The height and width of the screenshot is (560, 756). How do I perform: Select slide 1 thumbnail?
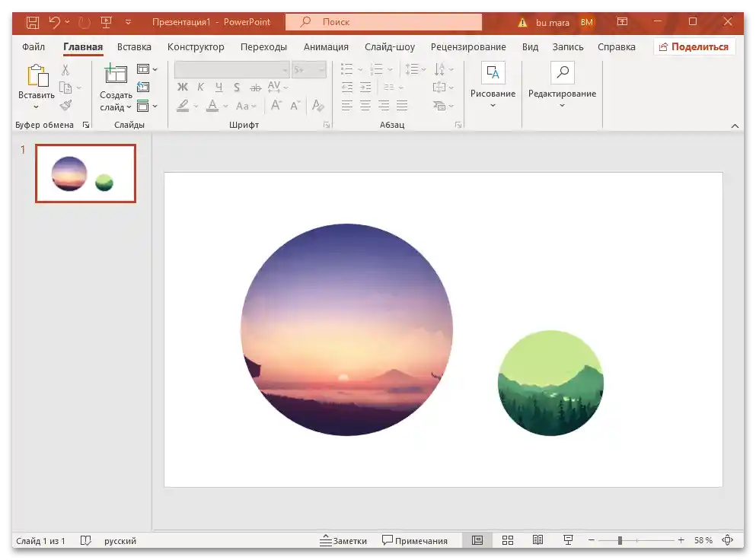[85, 173]
